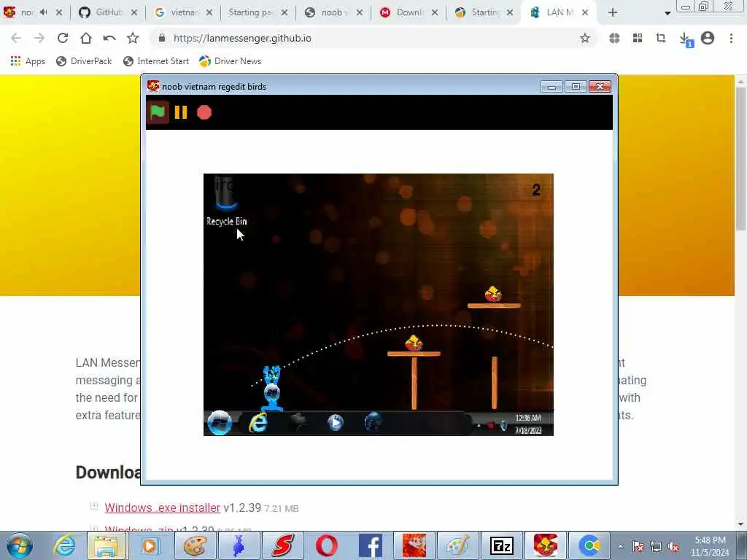Switch to the first Starting page tab

(x=258, y=12)
